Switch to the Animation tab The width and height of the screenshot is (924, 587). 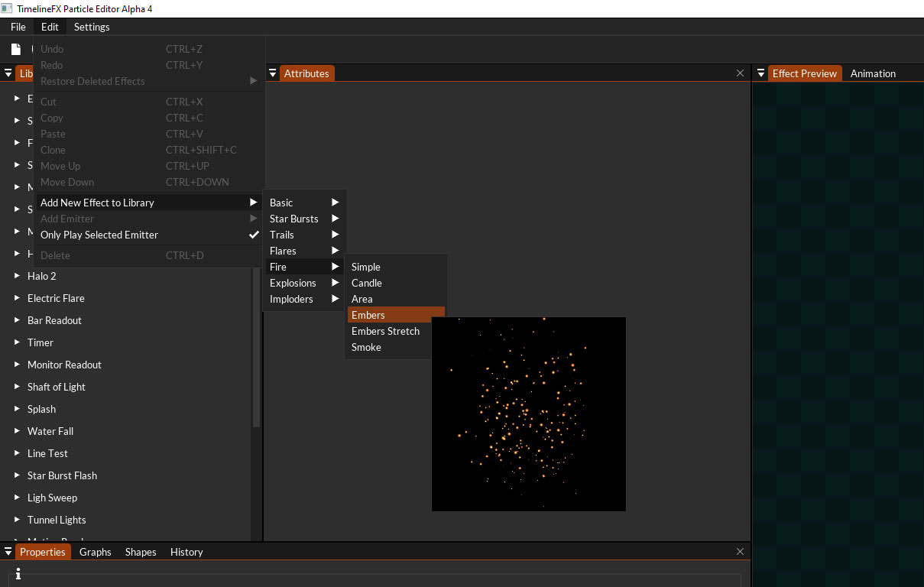(873, 73)
